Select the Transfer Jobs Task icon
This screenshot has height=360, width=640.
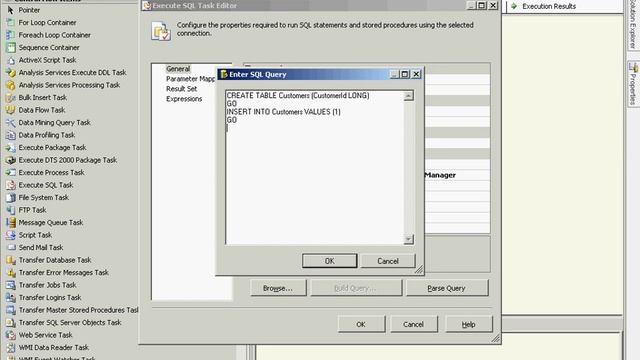(x=11, y=285)
